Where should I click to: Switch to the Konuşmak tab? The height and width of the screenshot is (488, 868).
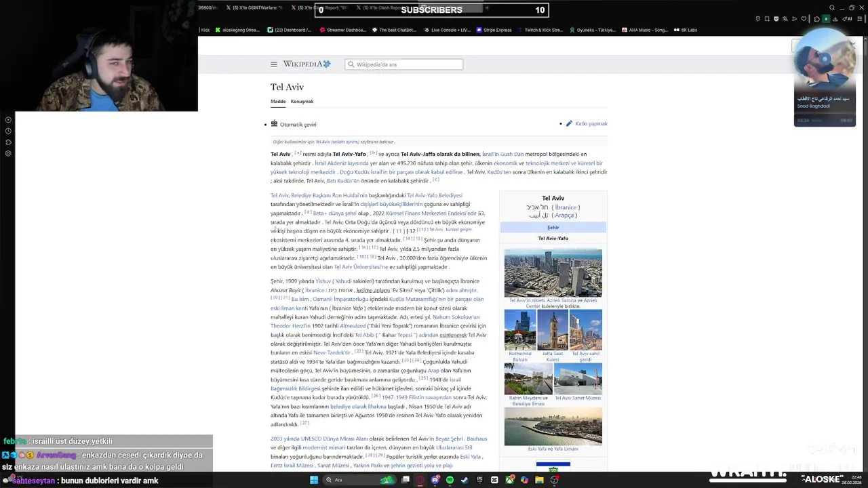302,102
